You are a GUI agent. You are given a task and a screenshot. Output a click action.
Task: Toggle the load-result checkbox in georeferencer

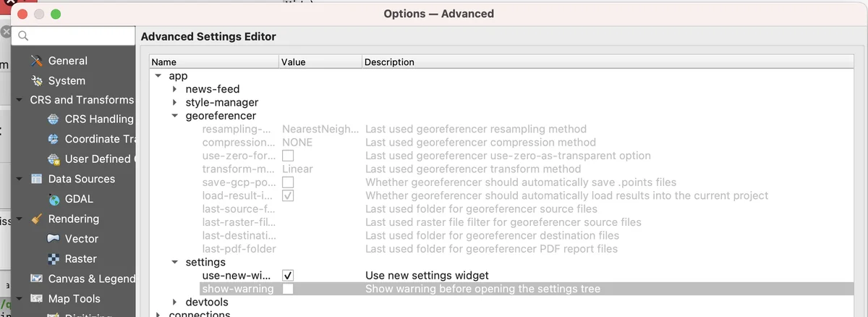288,196
